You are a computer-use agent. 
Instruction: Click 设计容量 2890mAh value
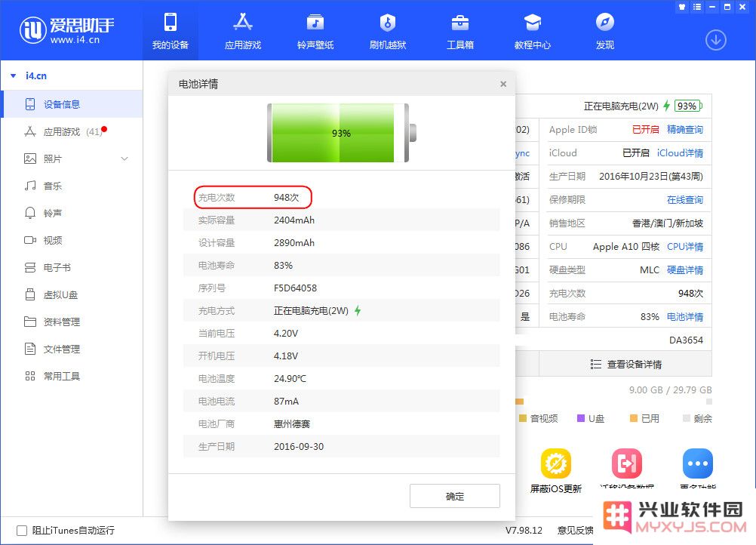pyautogui.click(x=294, y=242)
